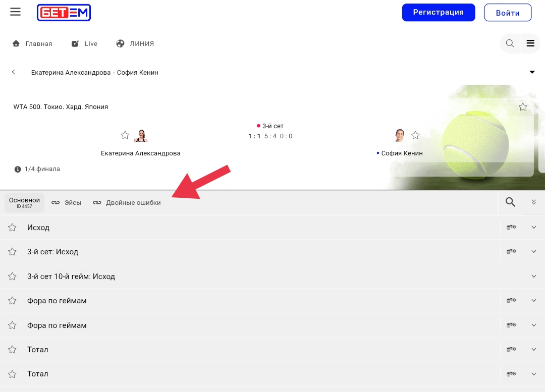The width and height of the screenshot is (545, 392).
Task: Expand the 3-й сет 10-й гейм: Исход row
Action: pyautogui.click(x=534, y=276)
